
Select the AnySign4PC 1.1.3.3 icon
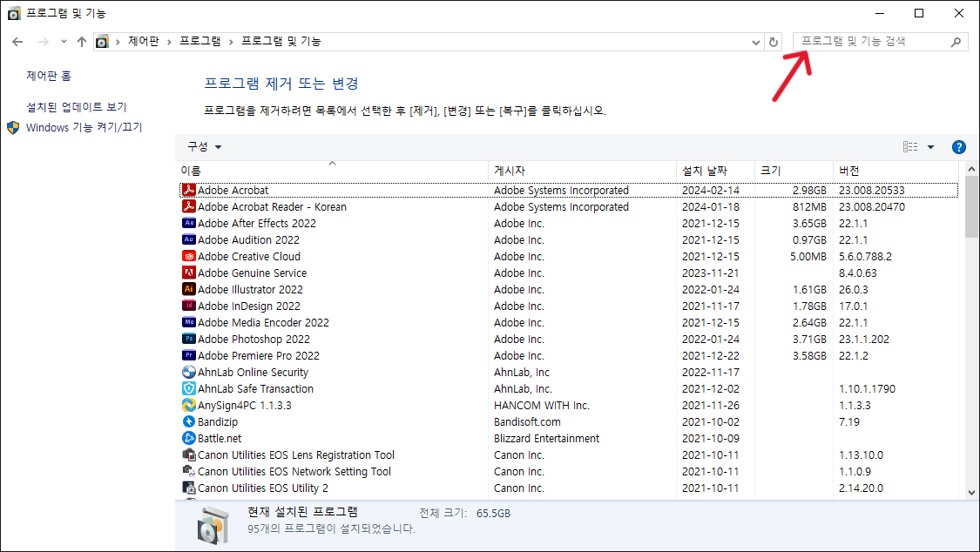[189, 405]
